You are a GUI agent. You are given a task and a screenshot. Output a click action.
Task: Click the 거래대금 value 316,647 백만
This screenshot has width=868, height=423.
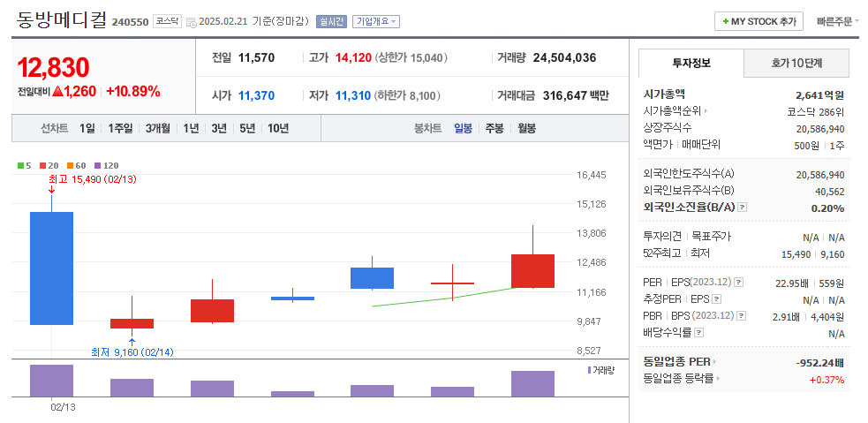(576, 95)
